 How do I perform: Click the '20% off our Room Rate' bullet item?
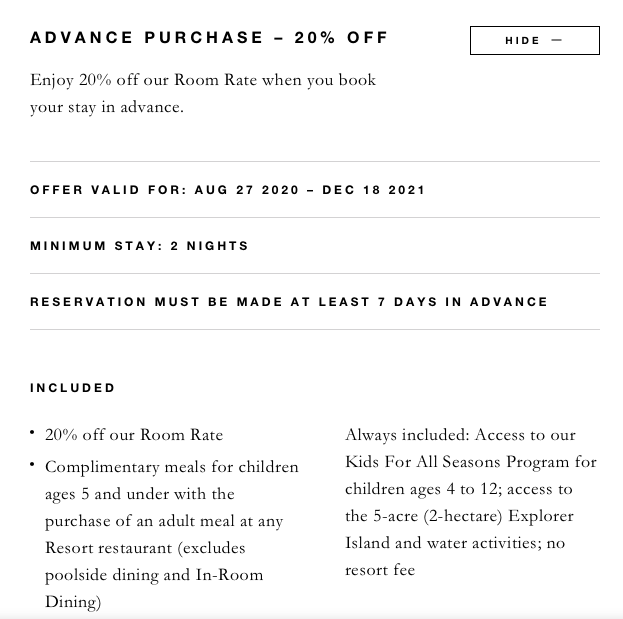[x=134, y=435]
